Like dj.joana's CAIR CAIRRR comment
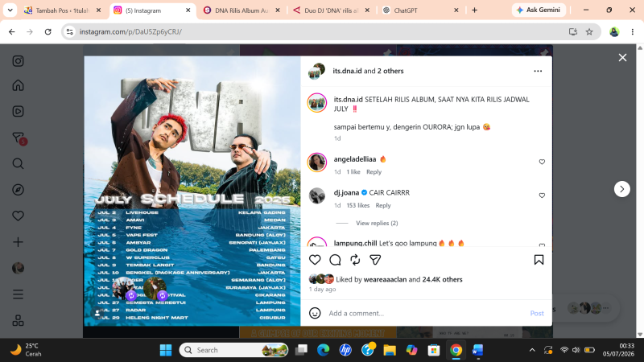Viewport: 644px width, 362px height. 542,195
